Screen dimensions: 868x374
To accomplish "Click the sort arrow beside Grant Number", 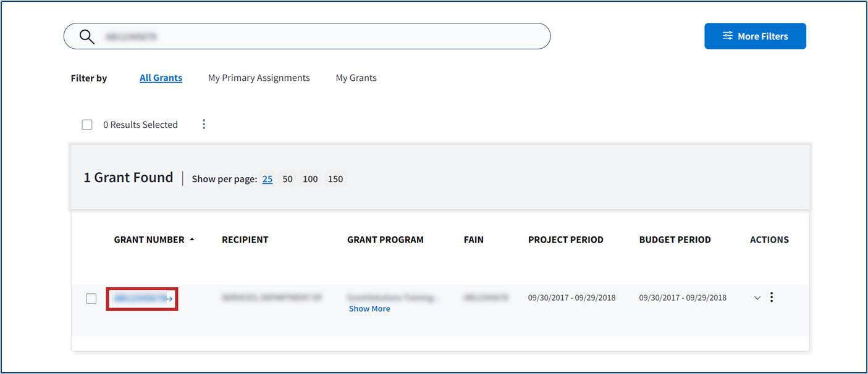I will tap(192, 239).
